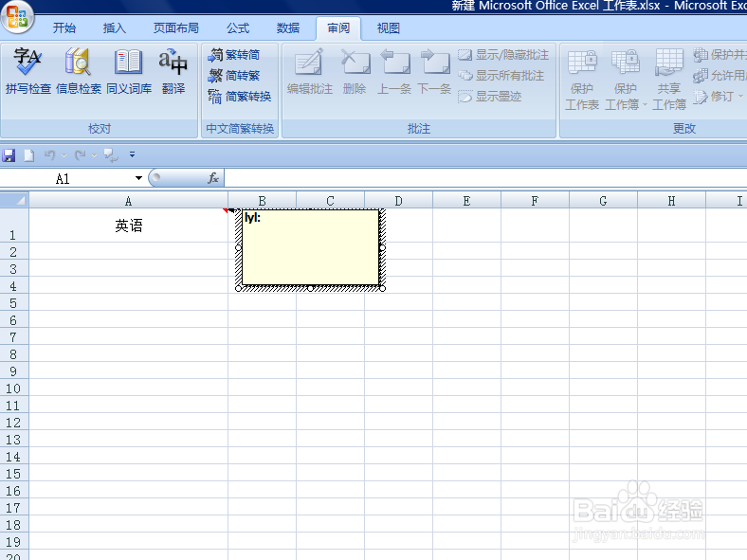747x560 pixels.
Task: Open Thesaurus (同义词库)
Action: click(129, 70)
